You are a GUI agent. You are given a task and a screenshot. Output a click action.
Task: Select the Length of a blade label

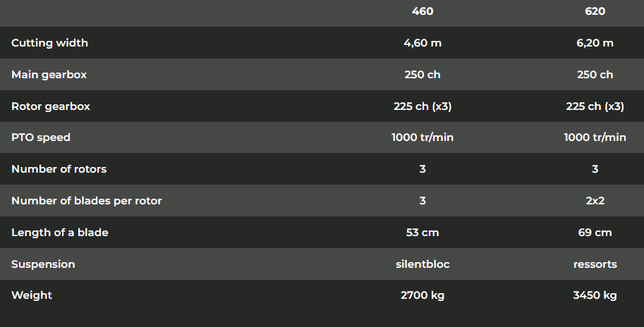pos(59,233)
